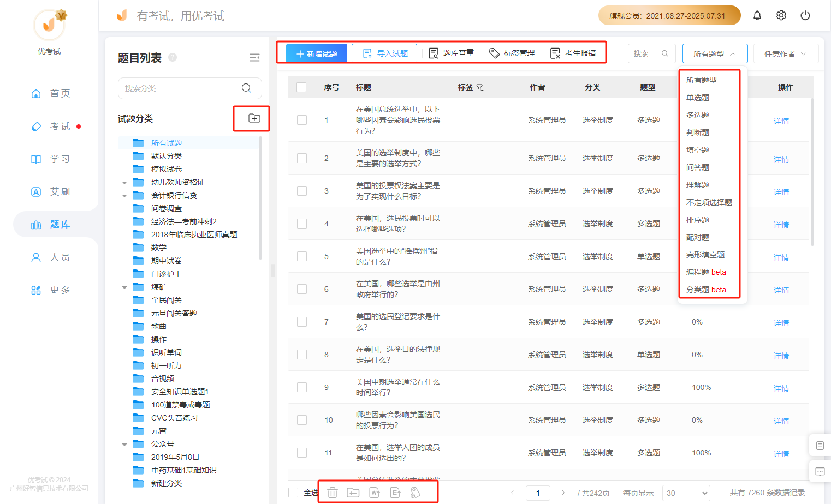Go to 首页 in sidebar
Image resolution: width=831 pixels, height=504 pixels.
click(x=51, y=93)
